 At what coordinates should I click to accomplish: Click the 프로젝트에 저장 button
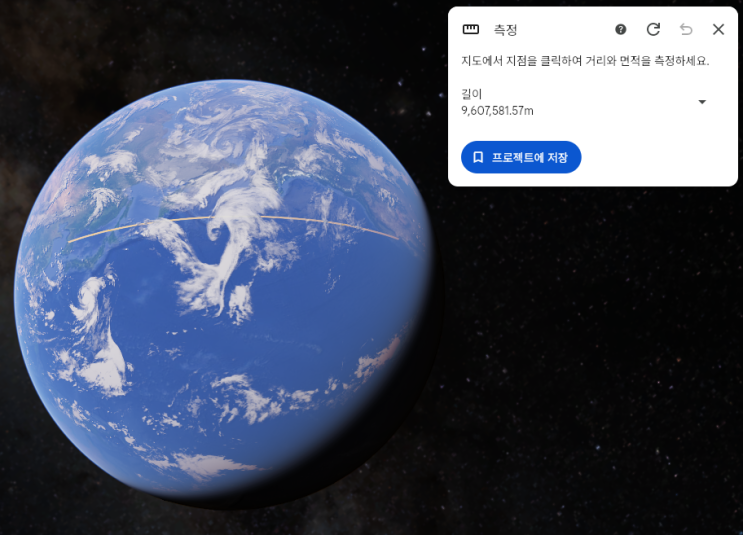point(521,157)
